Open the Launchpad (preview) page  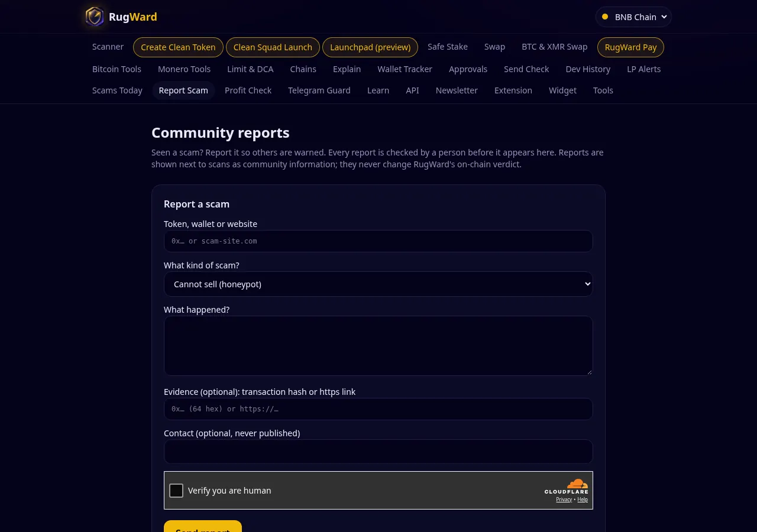(370, 47)
